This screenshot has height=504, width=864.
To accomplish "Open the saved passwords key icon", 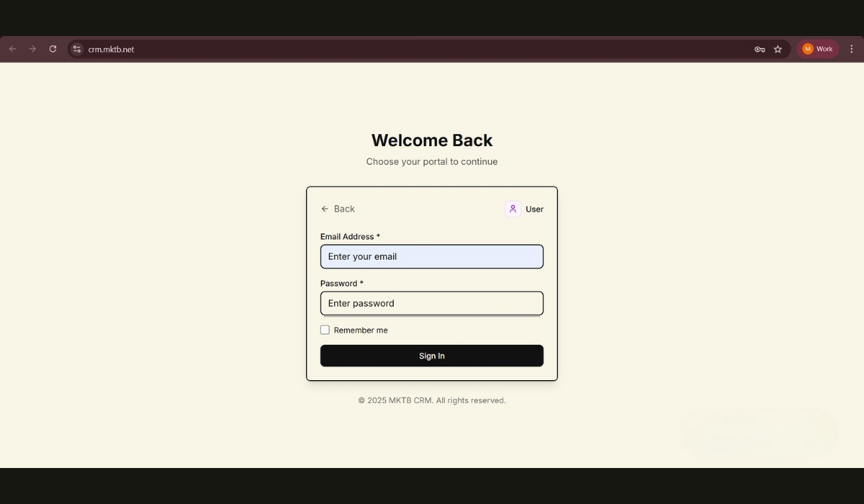I will pyautogui.click(x=760, y=49).
